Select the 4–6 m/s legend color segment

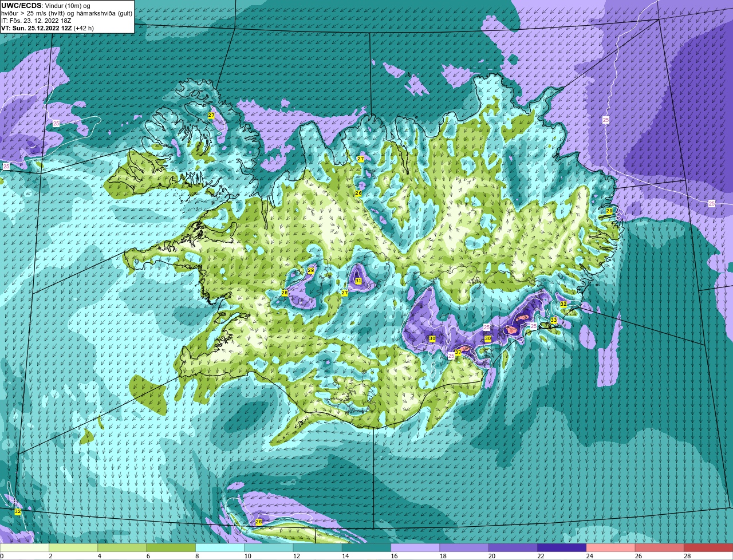pyautogui.click(x=122, y=547)
